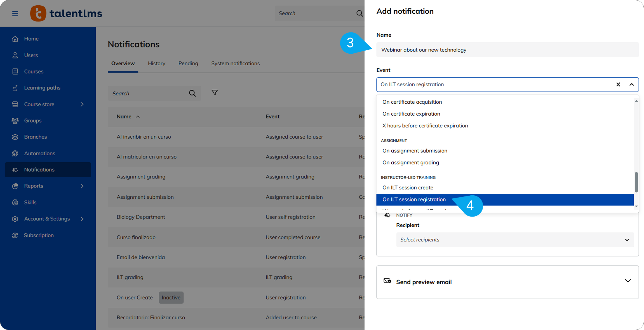The image size is (644, 330).
Task: Open Skills in the sidebar
Action: [30, 202]
